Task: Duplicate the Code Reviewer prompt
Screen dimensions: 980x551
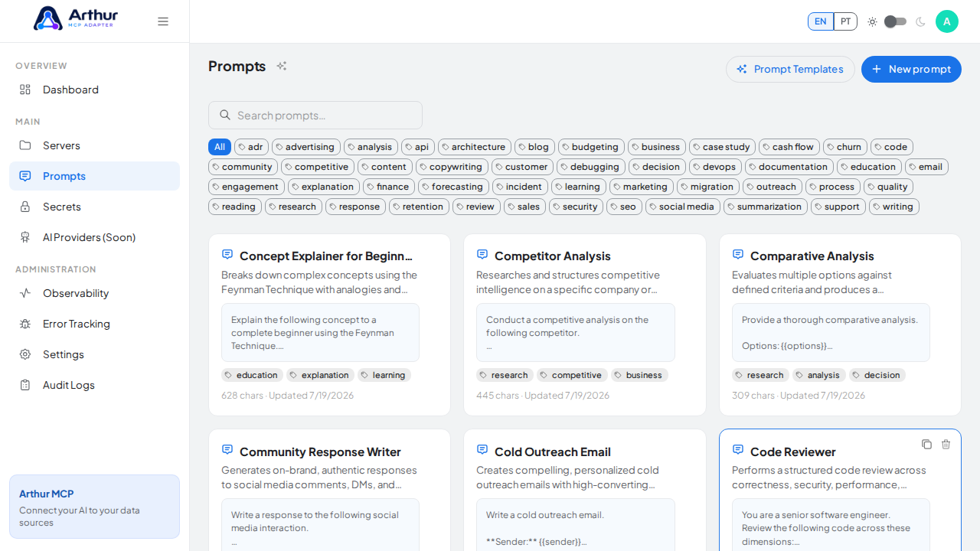Action: point(926,445)
